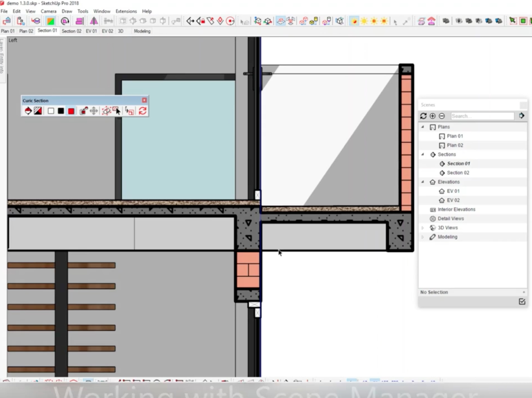
Task: Switch to the EV 01 scene tab
Action: (91, 31)
